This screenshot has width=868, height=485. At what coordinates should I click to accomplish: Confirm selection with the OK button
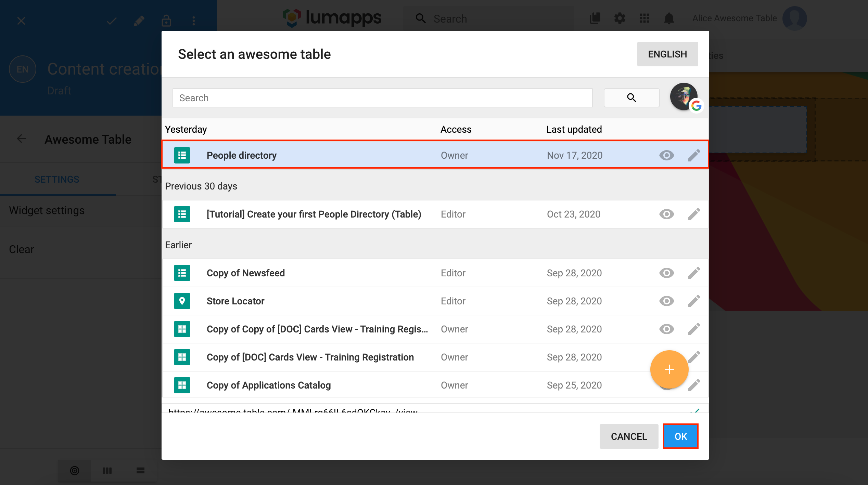pyautogui.click(x=681, y=436)
